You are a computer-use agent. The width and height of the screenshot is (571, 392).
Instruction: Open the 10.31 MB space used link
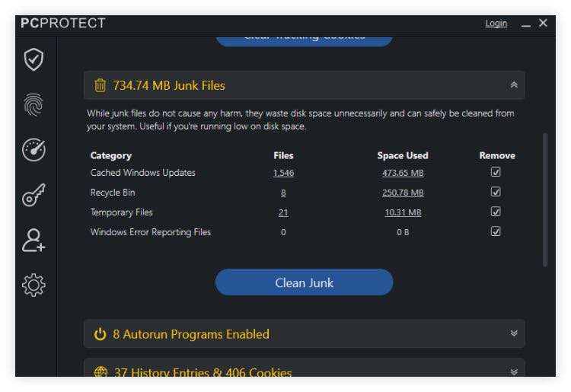(x=403, y=212)
